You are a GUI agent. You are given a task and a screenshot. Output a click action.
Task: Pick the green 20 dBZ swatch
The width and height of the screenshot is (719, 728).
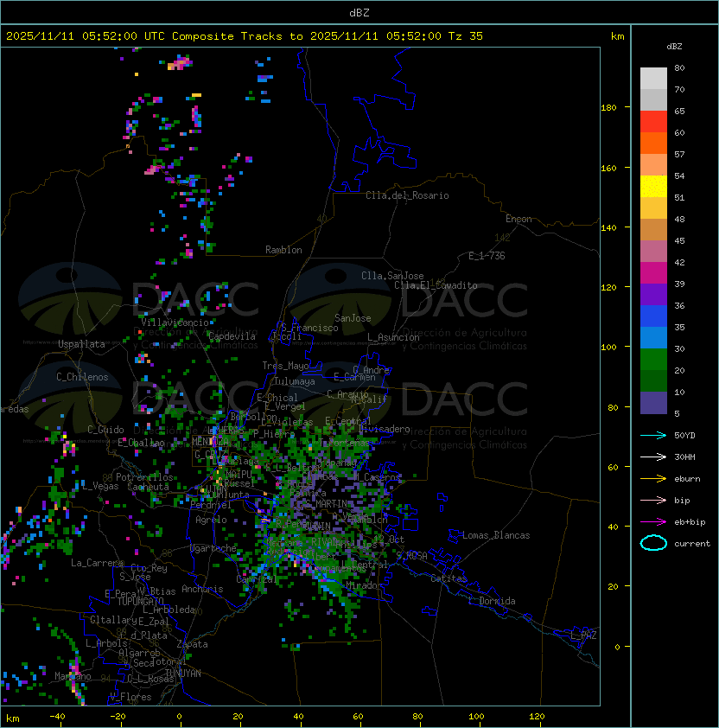[653, 359]
